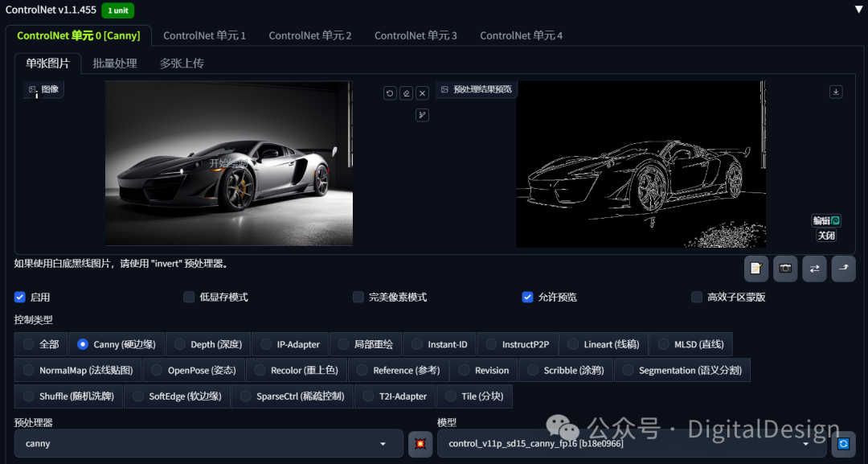This screenshot has height=464, width=868.
Task: Turn on 低显存模式
Action: point(190,297)
